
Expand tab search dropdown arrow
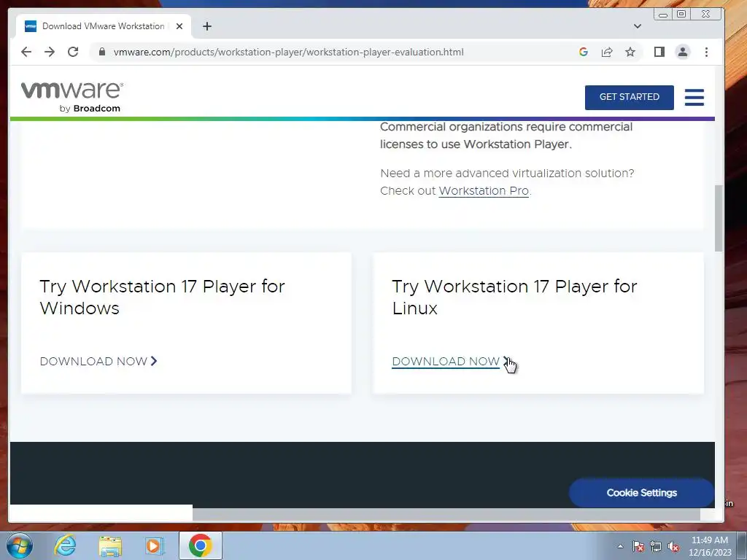tap(638, 26)
